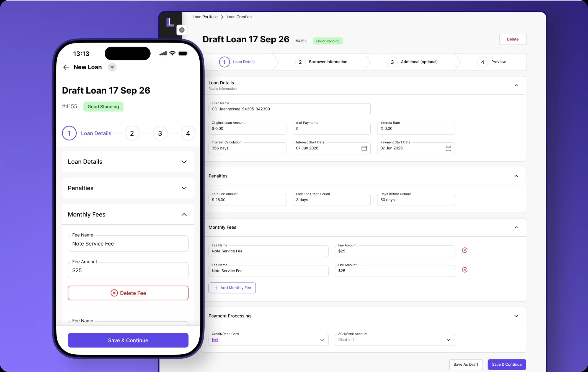Screen dimensions: 588x372
Task: Toggle the Payment Processing section chevron
Action: 516,316
